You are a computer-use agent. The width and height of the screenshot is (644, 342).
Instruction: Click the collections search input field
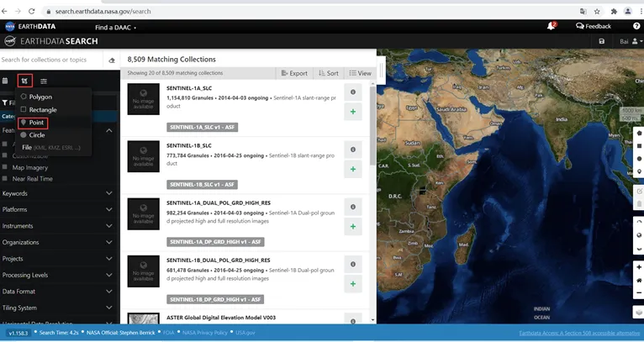point(51,60)
